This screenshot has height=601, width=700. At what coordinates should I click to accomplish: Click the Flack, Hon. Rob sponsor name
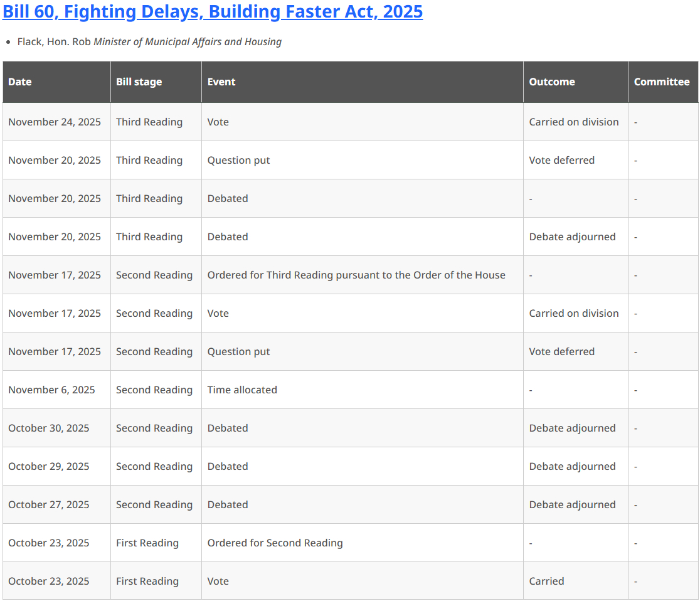54,42
